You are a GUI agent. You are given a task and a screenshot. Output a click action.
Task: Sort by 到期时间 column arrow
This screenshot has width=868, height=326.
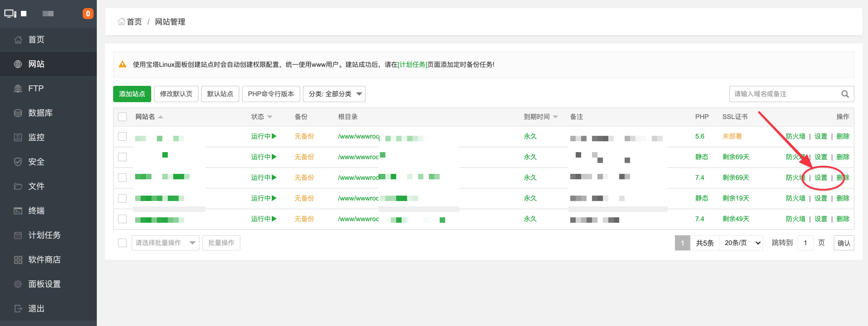coord(555,117)
